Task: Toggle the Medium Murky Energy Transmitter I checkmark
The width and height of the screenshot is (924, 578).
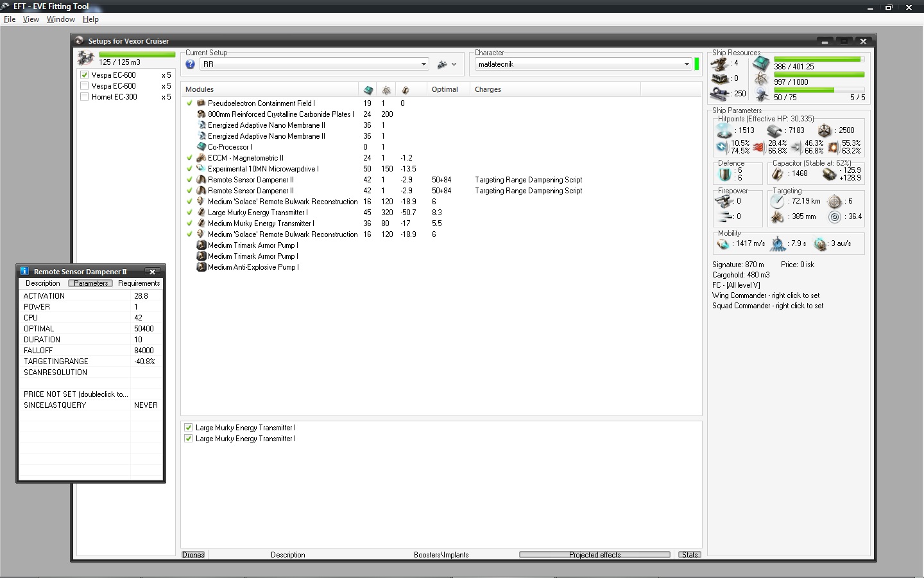Action: pyautogui.click(x=190, y=223)
